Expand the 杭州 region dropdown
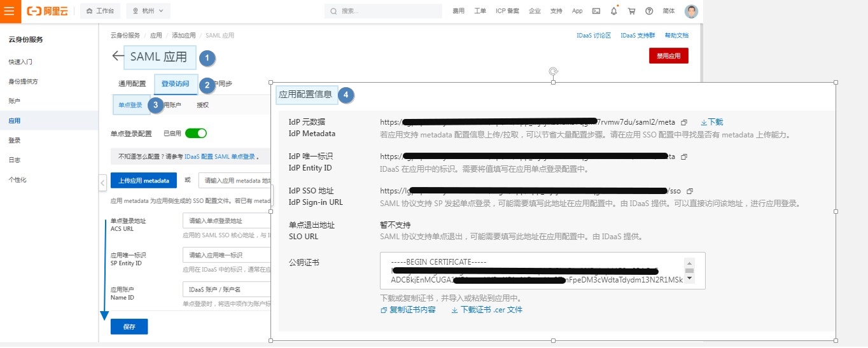Viewport: 868px width, 348px height. [148, 11]
